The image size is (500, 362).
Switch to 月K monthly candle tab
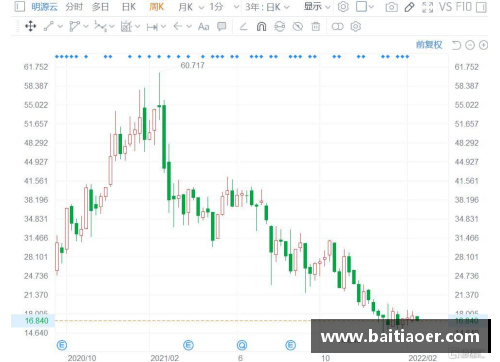(186, 7)
